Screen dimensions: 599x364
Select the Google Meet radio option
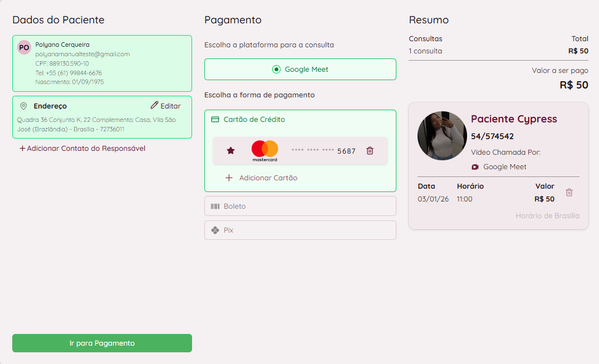point(277,70)
